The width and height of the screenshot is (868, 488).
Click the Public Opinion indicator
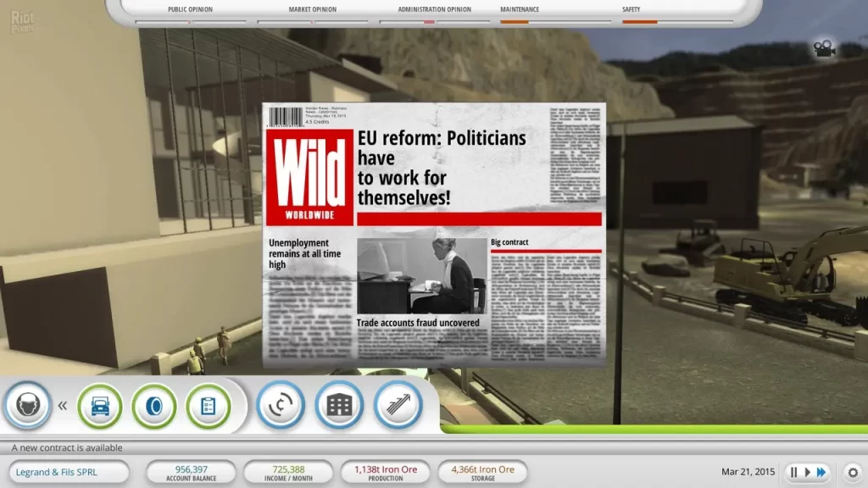[x=190, y=10]
